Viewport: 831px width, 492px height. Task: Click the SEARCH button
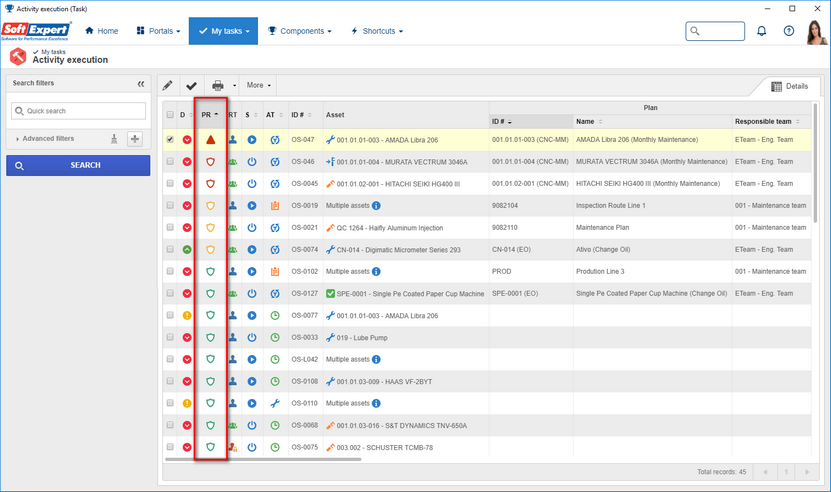coord(78,165)
